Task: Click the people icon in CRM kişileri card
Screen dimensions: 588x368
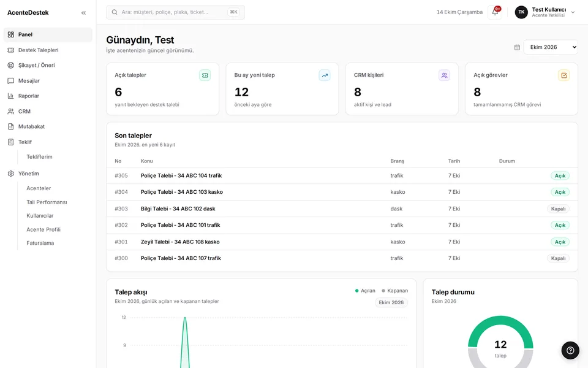Action: coord(444,75)
